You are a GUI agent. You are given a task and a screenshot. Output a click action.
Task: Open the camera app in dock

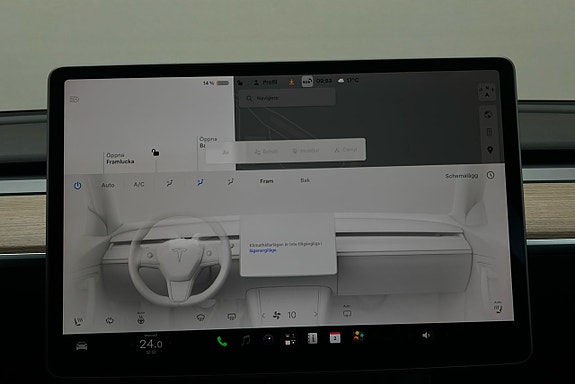point(268,340)
